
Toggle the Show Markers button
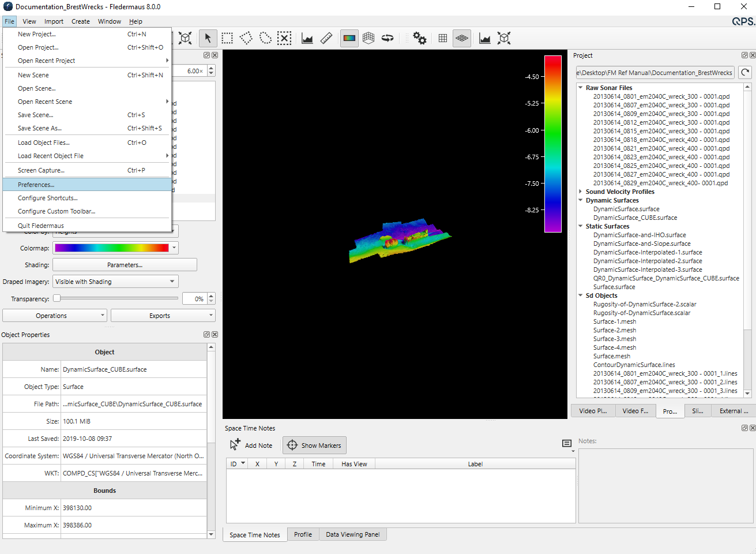(314, 446)
